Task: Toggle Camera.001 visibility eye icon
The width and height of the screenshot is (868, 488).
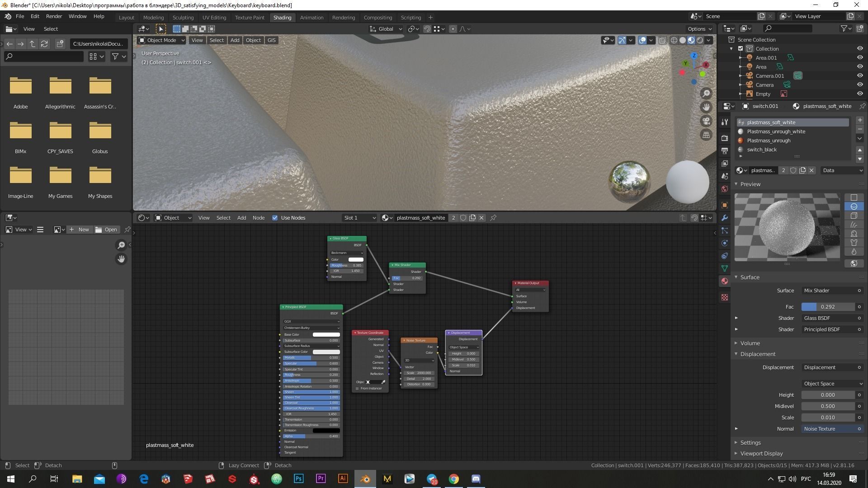Action: click(x=859, y=76)
